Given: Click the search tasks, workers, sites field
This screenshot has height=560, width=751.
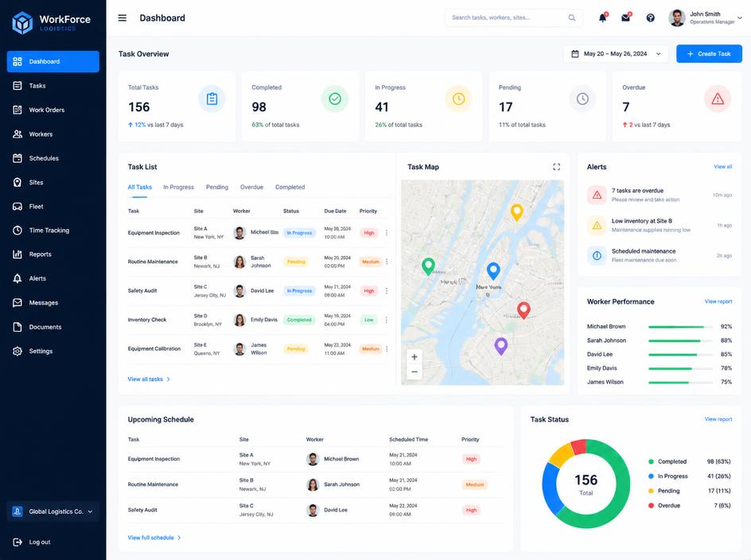Looking at the screenshot, I should pyautogui.click(x=514, y=17).
